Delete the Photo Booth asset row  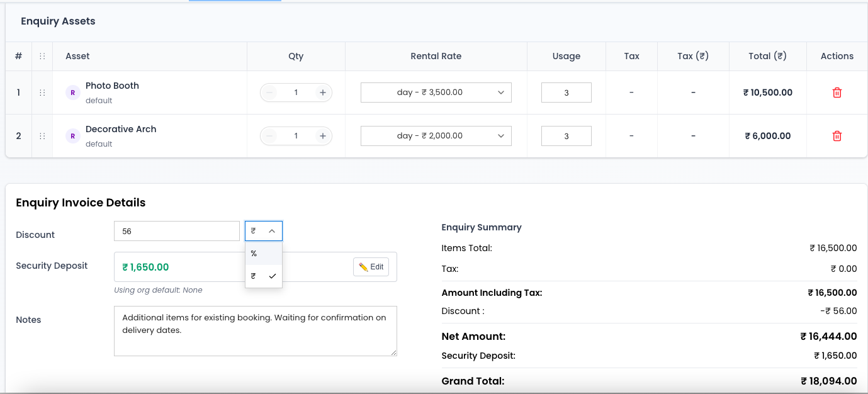point(837,92)
